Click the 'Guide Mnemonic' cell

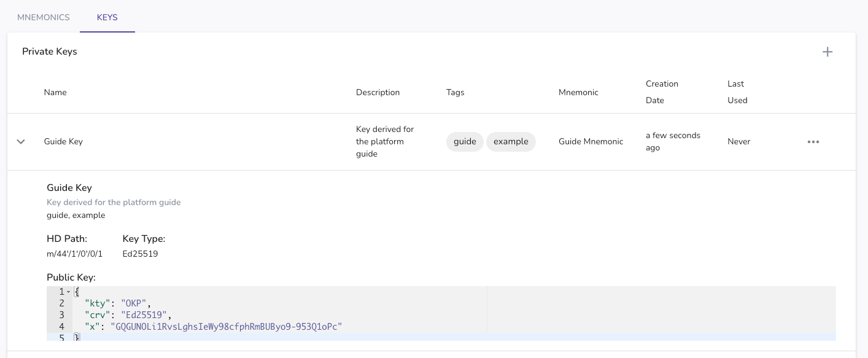tap(591, 142)
